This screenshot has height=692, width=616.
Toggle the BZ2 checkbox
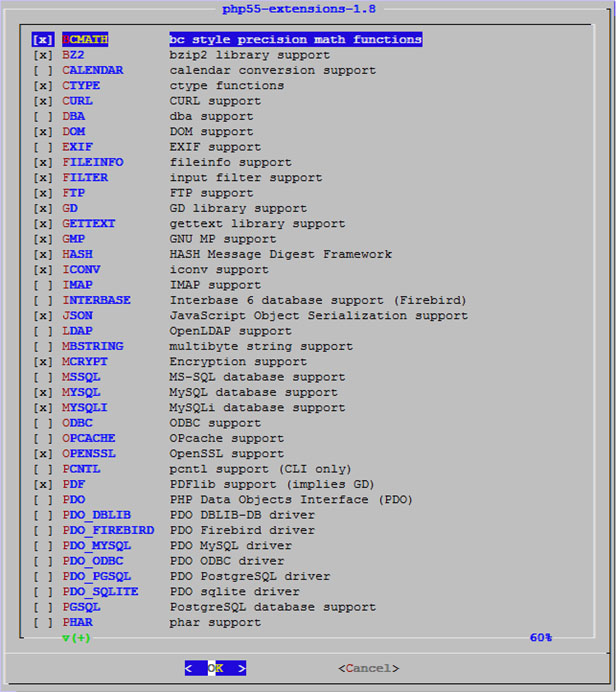pyautogui.click(x=43, y=55)
